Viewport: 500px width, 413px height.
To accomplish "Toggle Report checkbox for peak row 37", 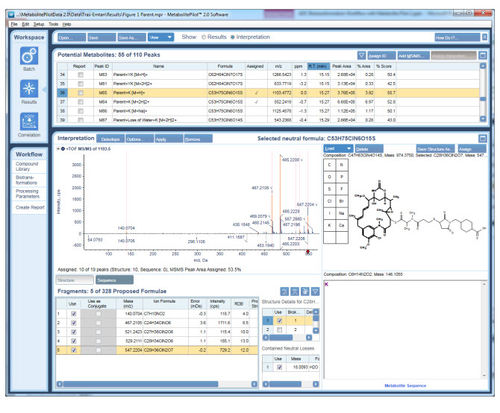I will (80, 102).
